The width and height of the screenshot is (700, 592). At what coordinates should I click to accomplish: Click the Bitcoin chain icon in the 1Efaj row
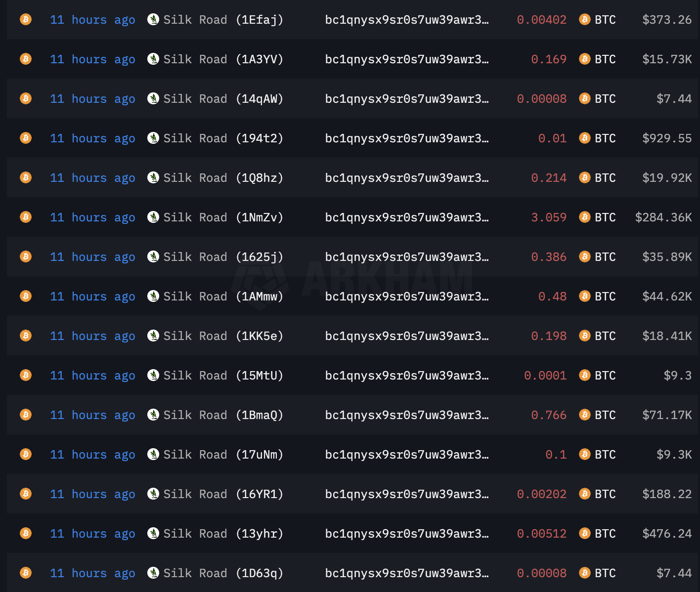point(26,19)
